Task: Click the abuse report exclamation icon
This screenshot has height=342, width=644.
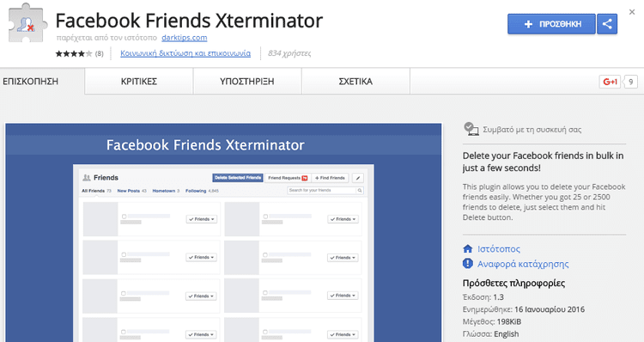Action: pyautogui.click(x=467, y=263)
